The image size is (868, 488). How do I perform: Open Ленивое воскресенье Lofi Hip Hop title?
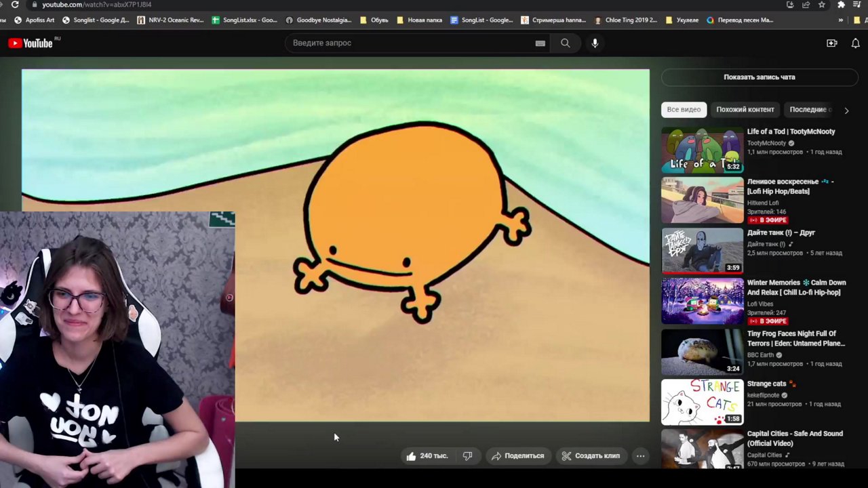[791, 186]
